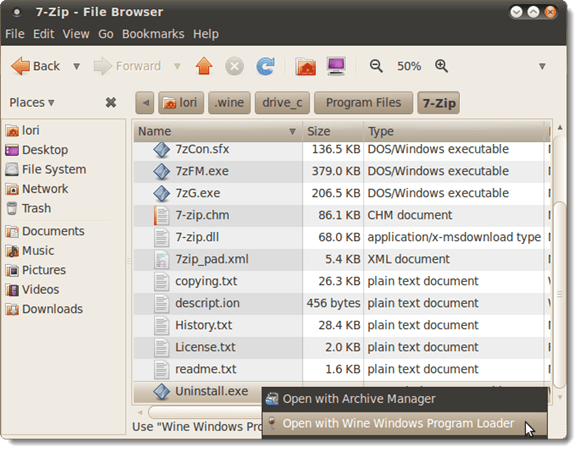Viewport: 580px width, 452px height.
Task: Choose Open with Wine Windows Program Loader
Action: [x=405, y=424]
